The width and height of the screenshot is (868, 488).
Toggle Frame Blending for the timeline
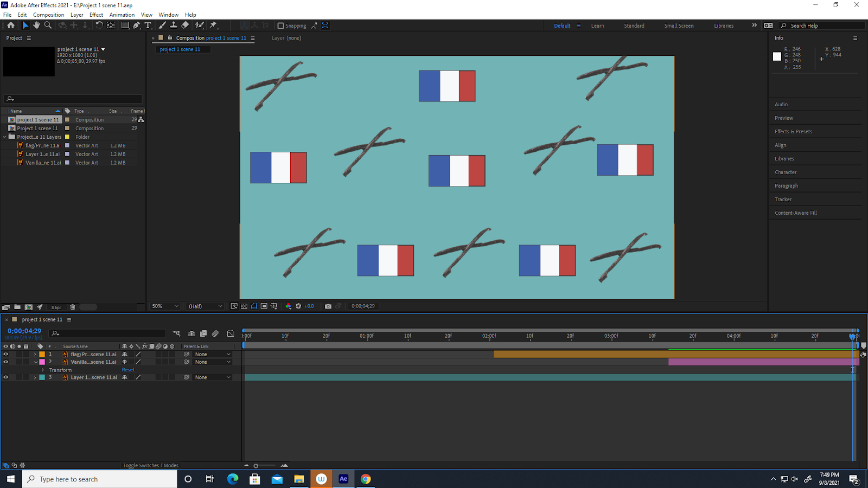[203, 333]
